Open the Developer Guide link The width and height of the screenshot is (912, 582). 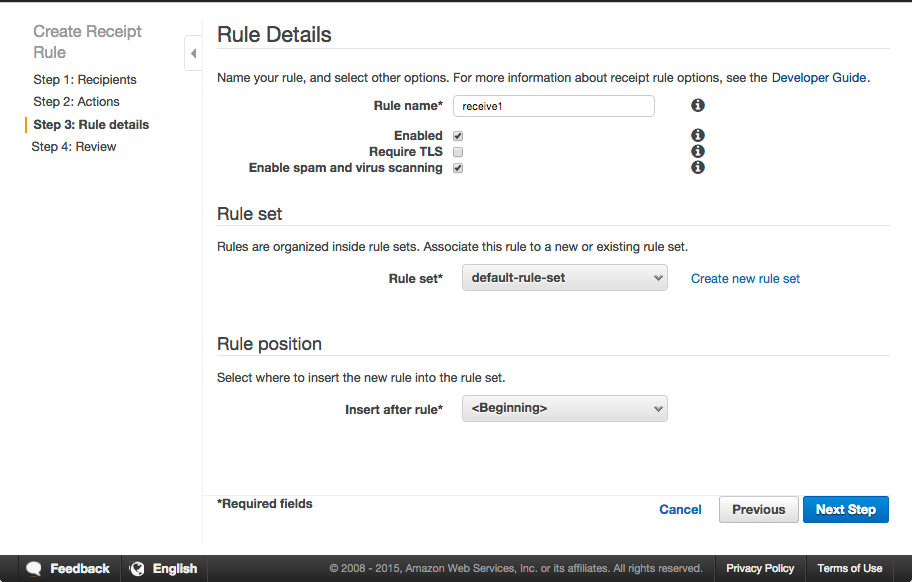(x=819, y=78)
